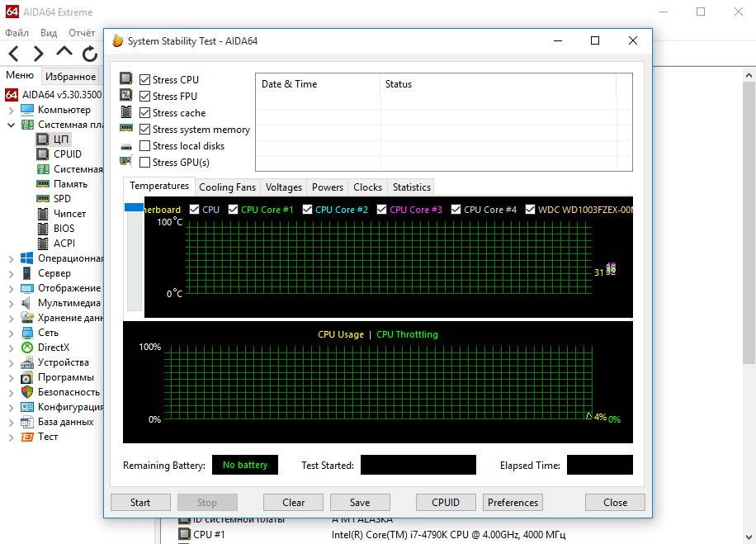Open the Statistics tab
756x544 pixels.
[x=411, y=187]
